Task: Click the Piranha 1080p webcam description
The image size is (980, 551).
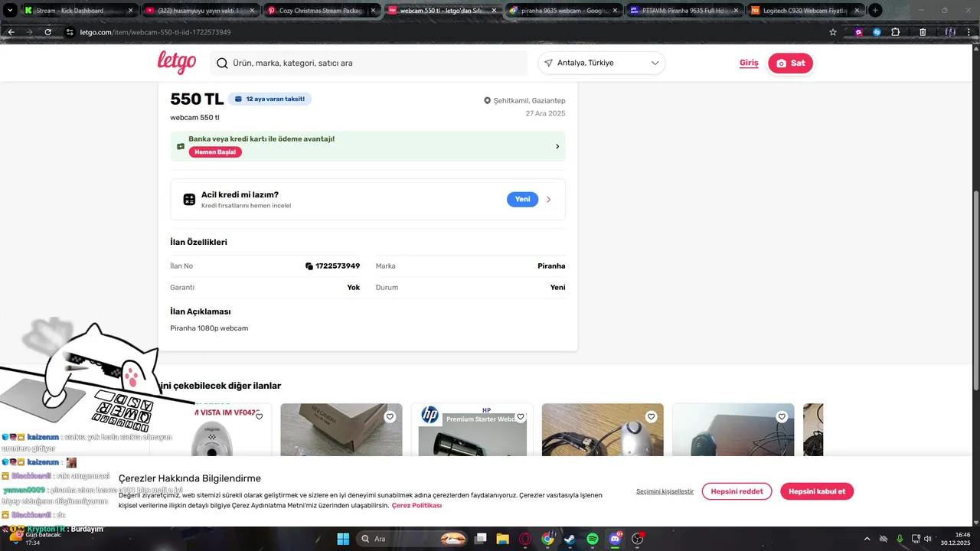Action: pos(209,328)
